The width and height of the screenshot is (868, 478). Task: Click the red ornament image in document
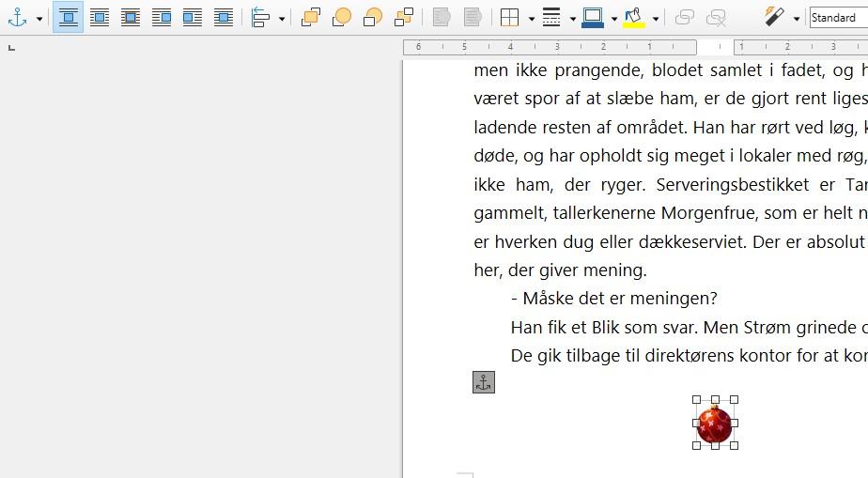715,424
